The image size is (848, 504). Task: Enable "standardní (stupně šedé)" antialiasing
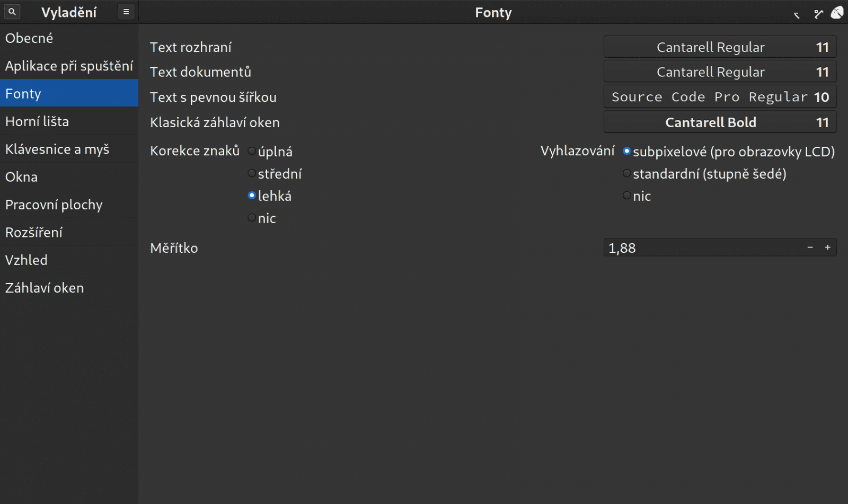tap(627, 174)
